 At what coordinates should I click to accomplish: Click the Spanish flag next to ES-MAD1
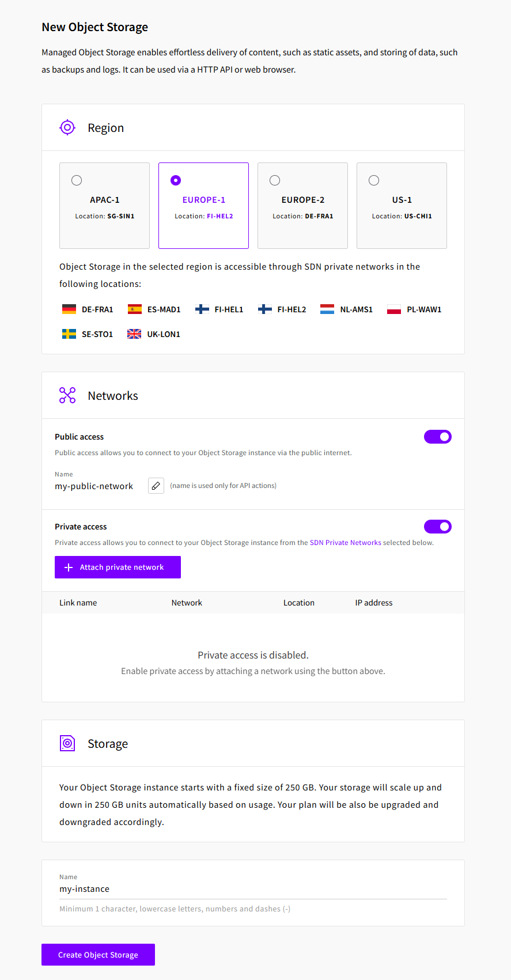click(134, 309)
